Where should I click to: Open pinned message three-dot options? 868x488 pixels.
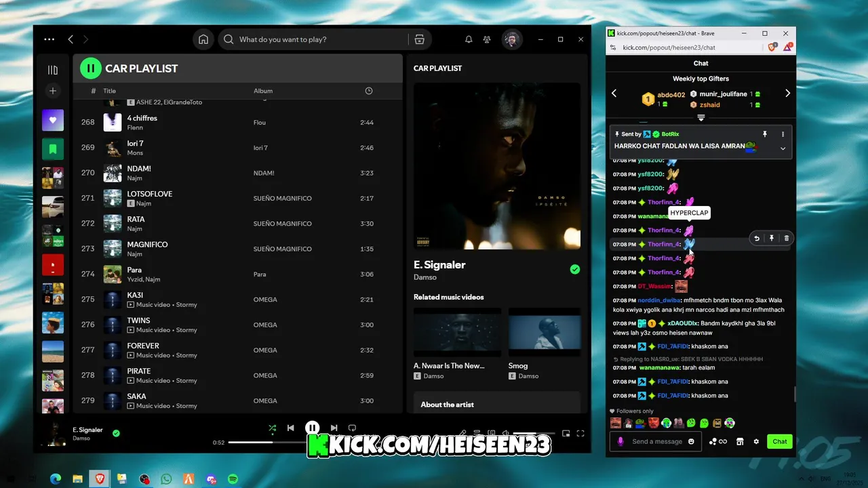[783, 134]
